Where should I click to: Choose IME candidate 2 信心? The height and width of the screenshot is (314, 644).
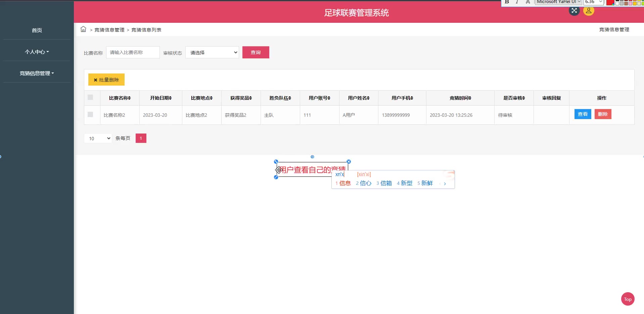pos(364,183)
